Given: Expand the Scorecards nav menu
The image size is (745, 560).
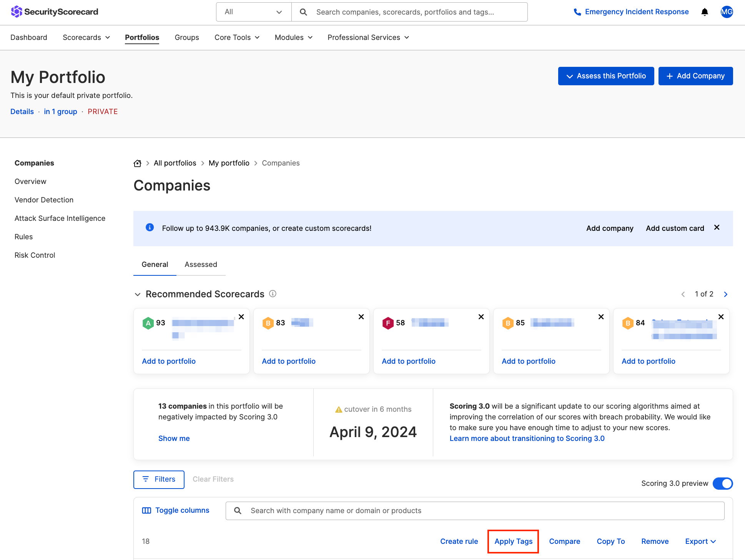Looking at the screenshot, I should point(86,37).
